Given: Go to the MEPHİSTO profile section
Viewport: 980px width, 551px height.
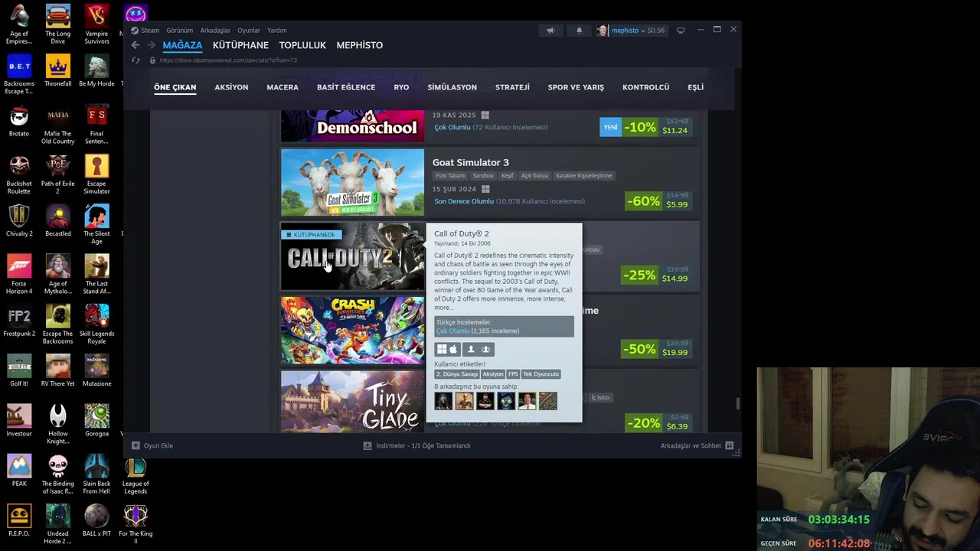Looking at the screenshot, I should click(359, 45).
